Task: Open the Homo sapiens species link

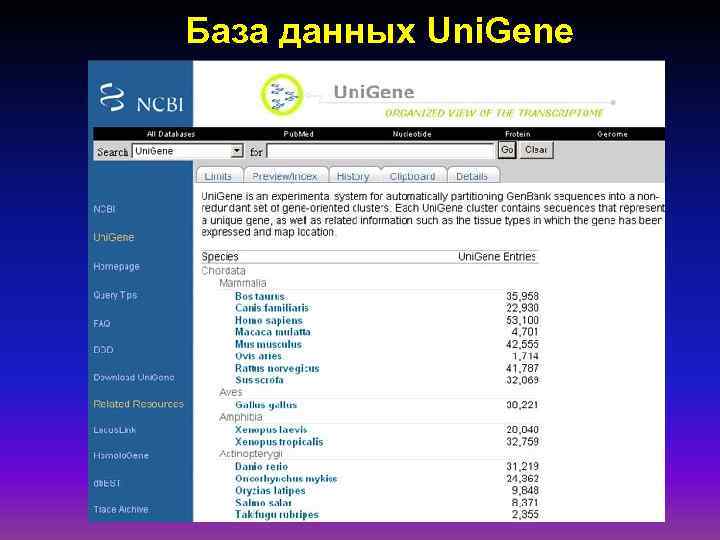Action: click(x=269, y=320)
